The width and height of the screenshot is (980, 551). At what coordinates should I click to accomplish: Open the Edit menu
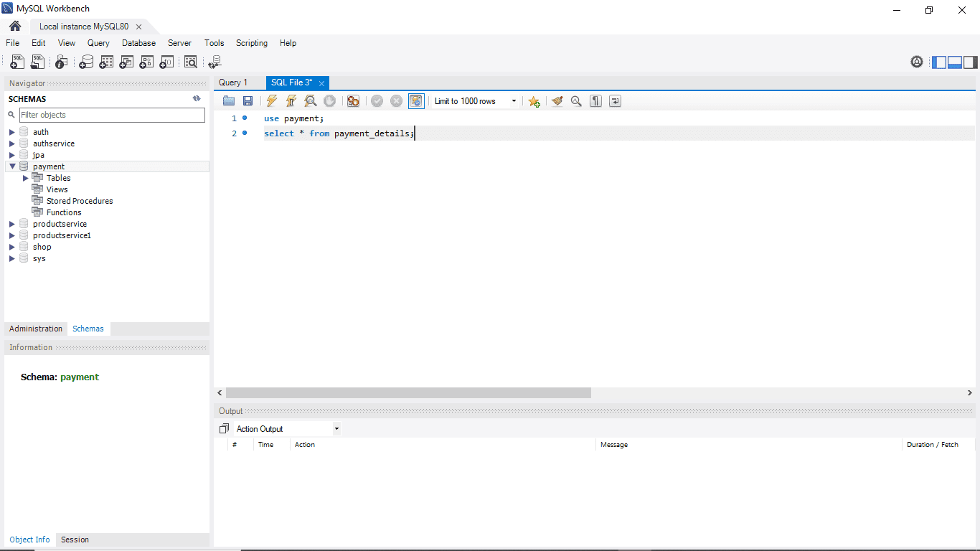(39, 43)
